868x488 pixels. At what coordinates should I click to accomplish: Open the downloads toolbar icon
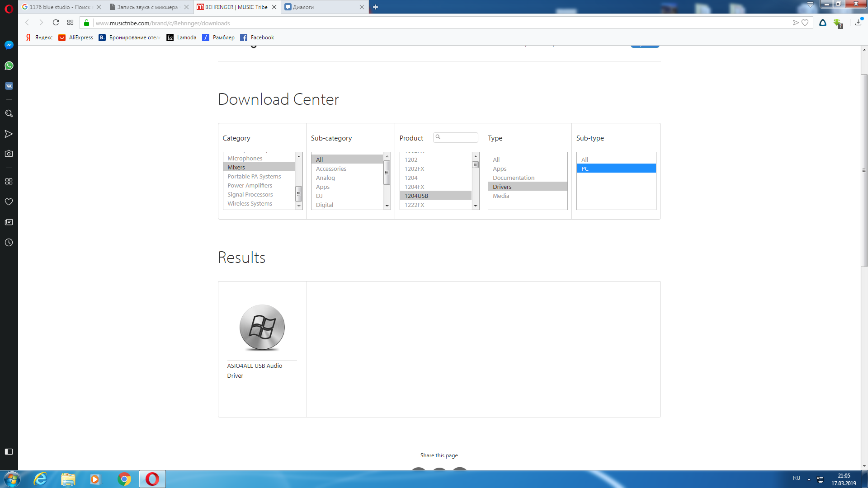point(859,23)
